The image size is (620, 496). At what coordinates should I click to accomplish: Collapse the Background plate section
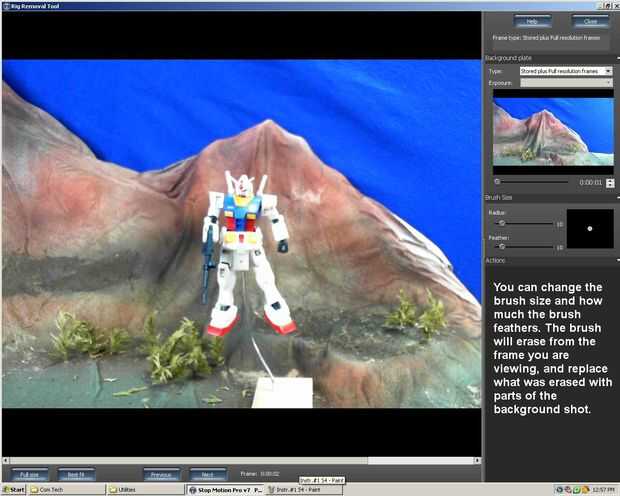[618, 58]
